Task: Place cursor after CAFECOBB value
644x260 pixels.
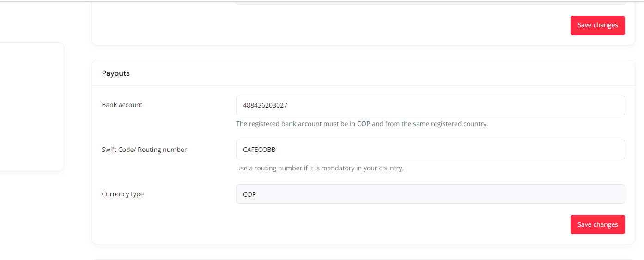Action: click(277, 150)
